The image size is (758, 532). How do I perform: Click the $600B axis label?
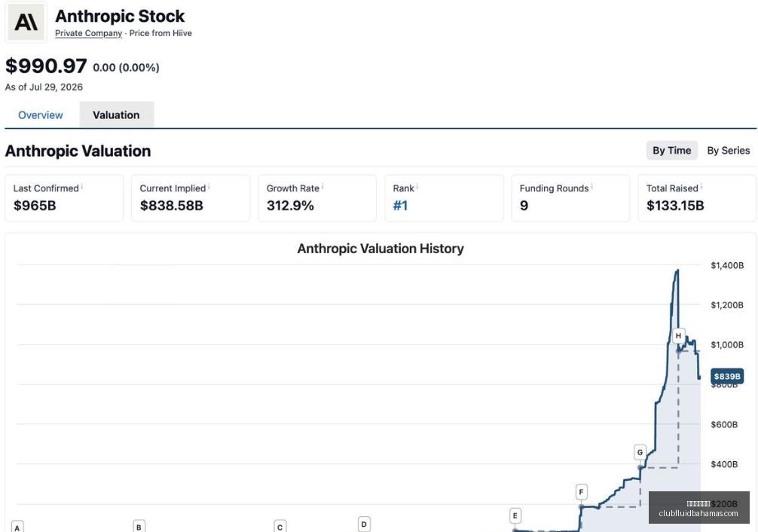(724, 425)
